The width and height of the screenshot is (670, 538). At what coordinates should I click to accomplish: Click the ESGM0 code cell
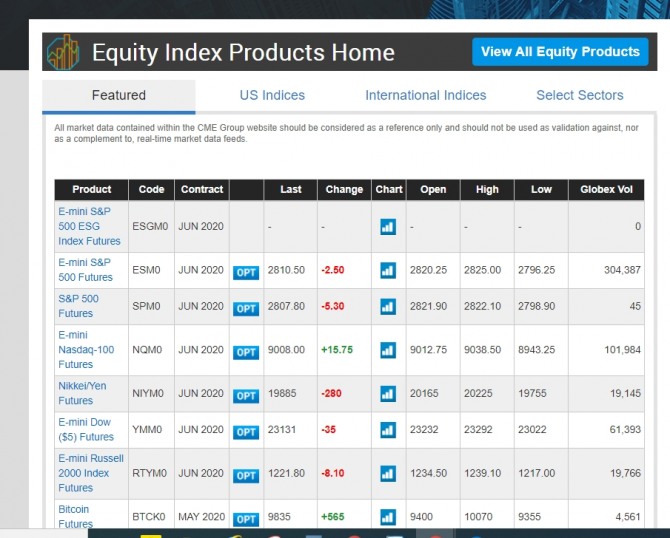click(x=150, y=226)
